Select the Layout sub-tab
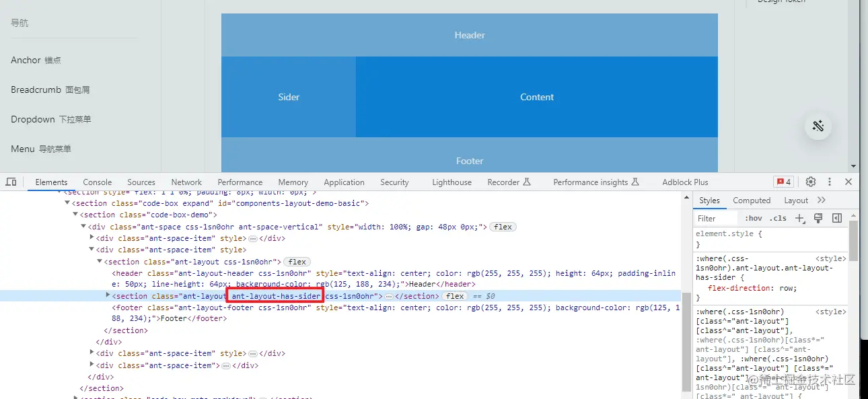 click(x=796, y=201)
